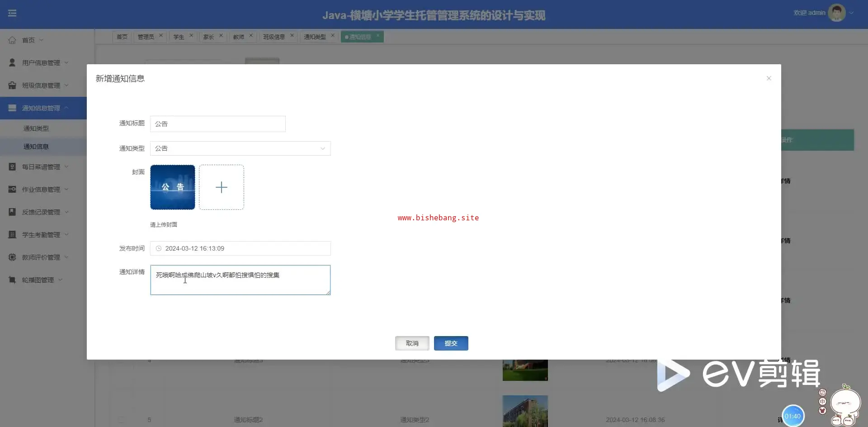Click the 取消 cancel button

pos(412,343)
